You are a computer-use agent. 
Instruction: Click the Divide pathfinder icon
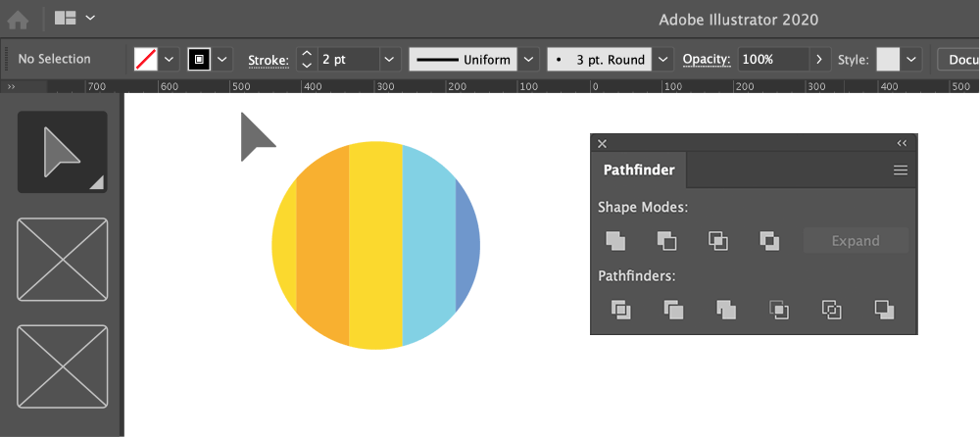click(621, 310)
